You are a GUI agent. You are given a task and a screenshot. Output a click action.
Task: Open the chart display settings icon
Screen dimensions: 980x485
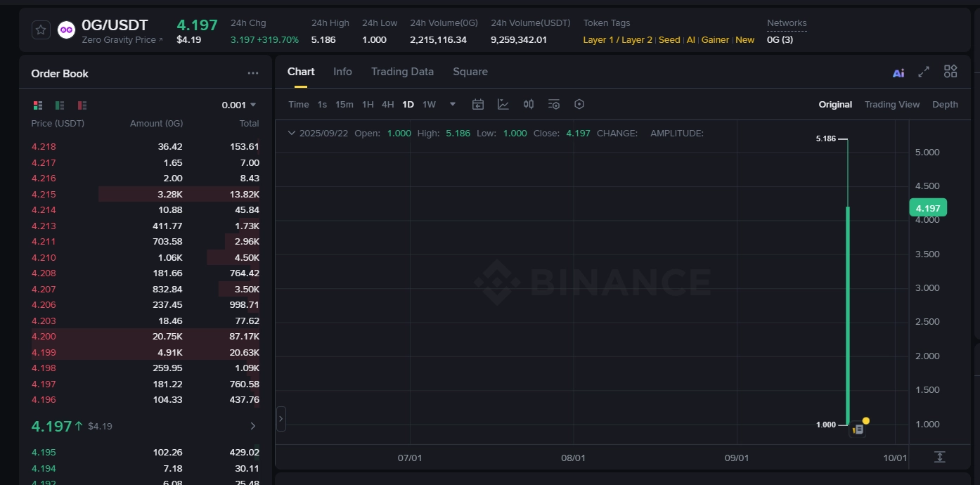click(554, 103)
